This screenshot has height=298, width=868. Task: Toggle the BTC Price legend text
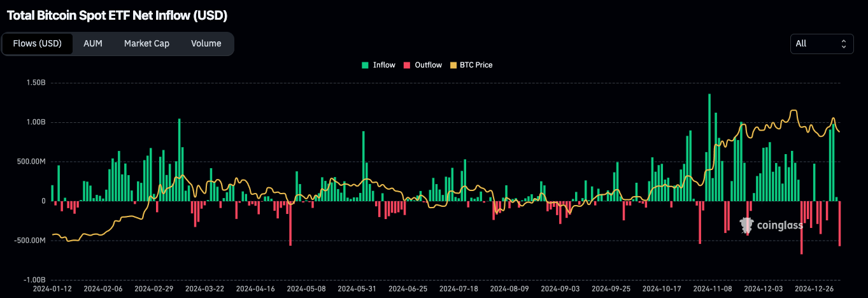coord(476,65)
